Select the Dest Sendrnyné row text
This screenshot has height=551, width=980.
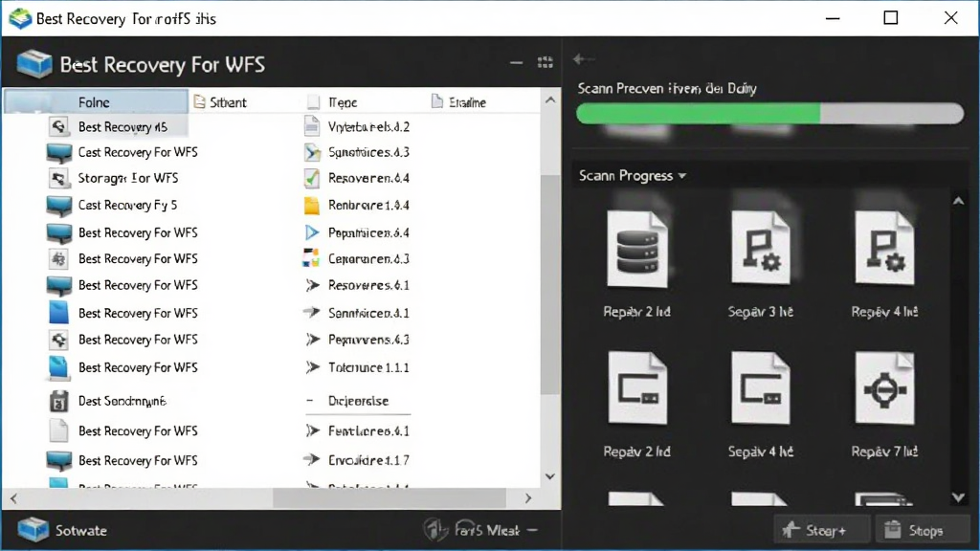coord(122,401)
